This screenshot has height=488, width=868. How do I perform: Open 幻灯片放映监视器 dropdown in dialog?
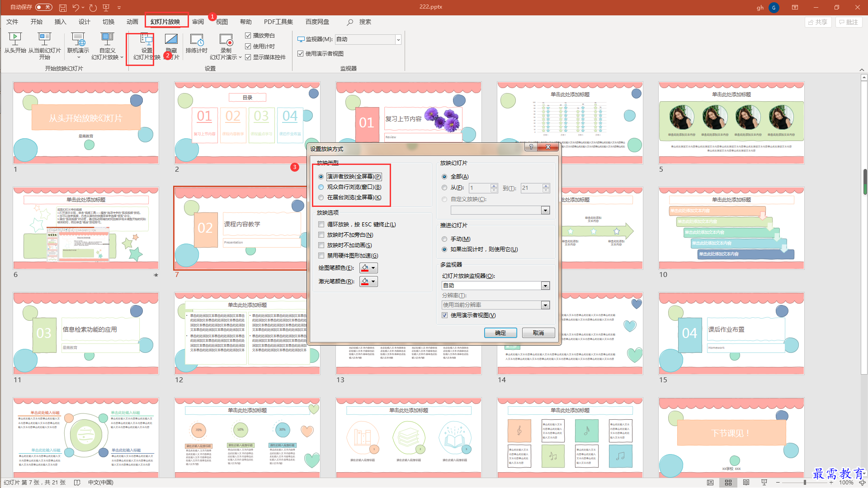545,286
